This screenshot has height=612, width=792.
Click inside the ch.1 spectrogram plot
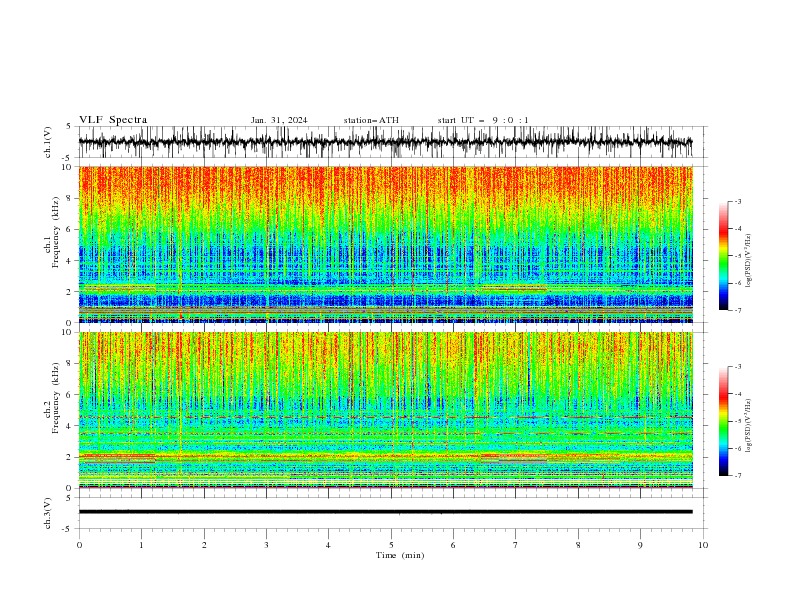tap(386, 244)
